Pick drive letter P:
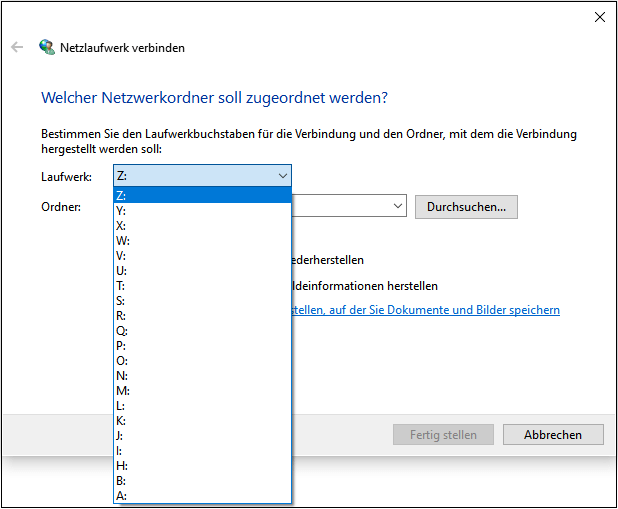Image resolution: width=618 pixels, height=509 pixels. coord(203,345)
